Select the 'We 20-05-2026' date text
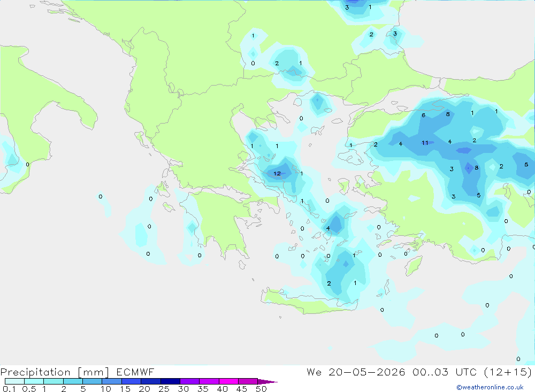The width and height of the screenshot is (535, 392). pyautogui.click(x=356, y=372)
